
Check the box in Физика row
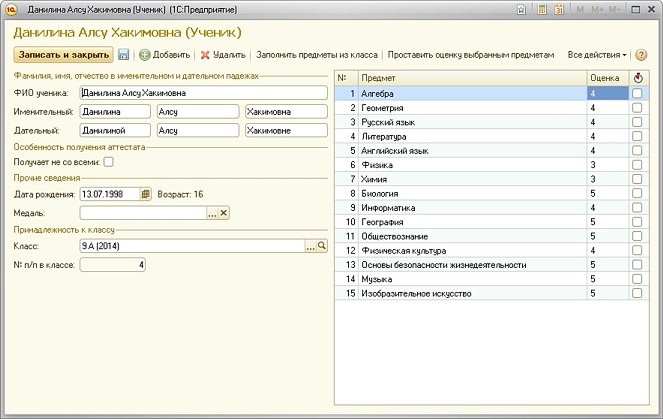coord(637,165)
